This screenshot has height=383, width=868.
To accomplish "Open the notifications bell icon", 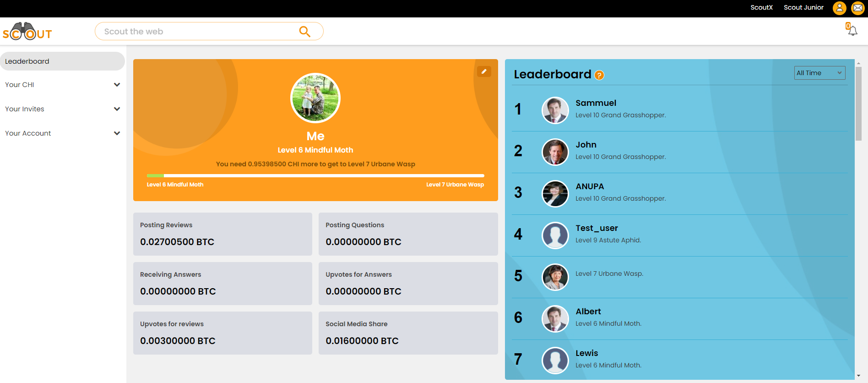I will coord(852,30).
